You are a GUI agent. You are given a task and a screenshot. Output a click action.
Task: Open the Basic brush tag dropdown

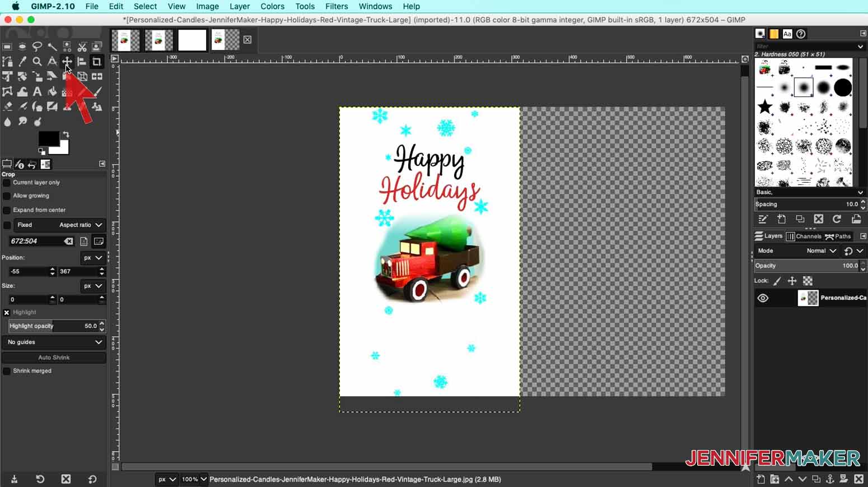810,192
